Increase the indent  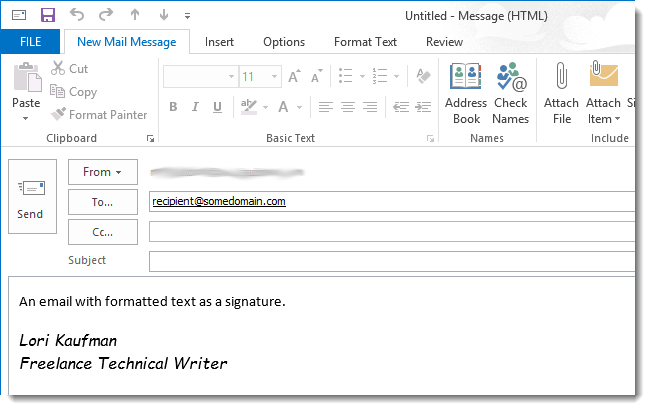click(423, 107)
